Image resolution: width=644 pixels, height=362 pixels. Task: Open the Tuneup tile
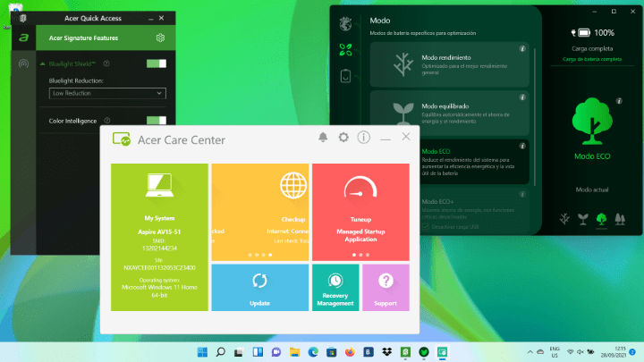(x=360, y=212)
